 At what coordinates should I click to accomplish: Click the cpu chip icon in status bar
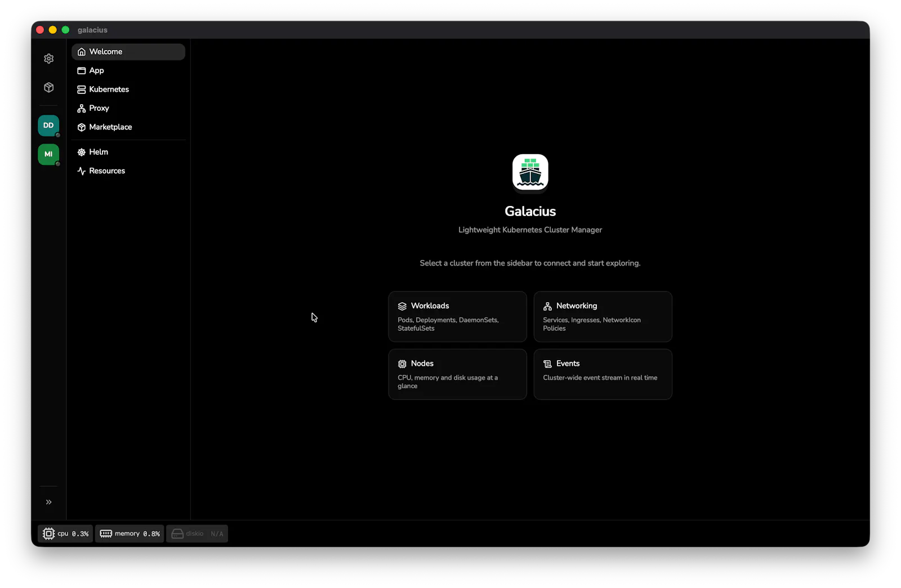click(49, 533)
